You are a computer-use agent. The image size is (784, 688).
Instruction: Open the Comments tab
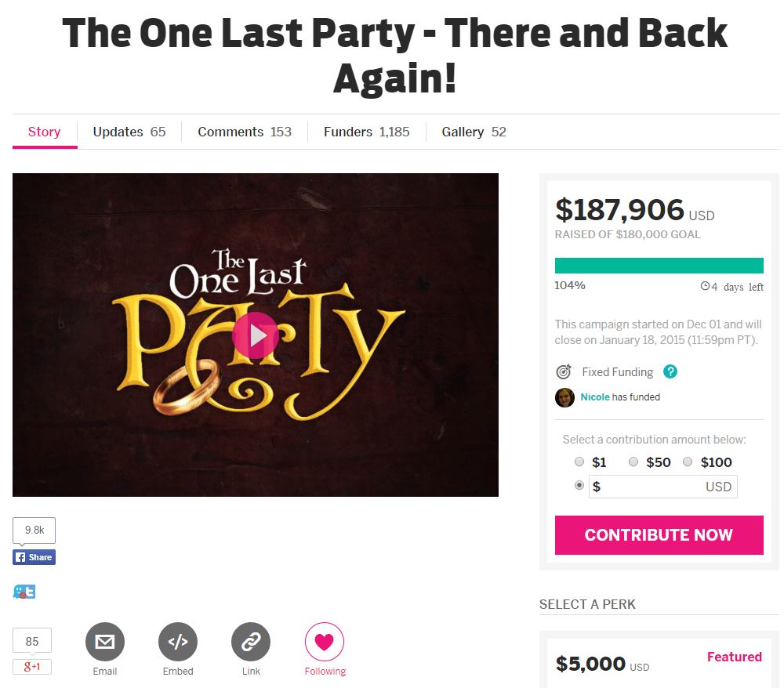[x=245, y=132]
